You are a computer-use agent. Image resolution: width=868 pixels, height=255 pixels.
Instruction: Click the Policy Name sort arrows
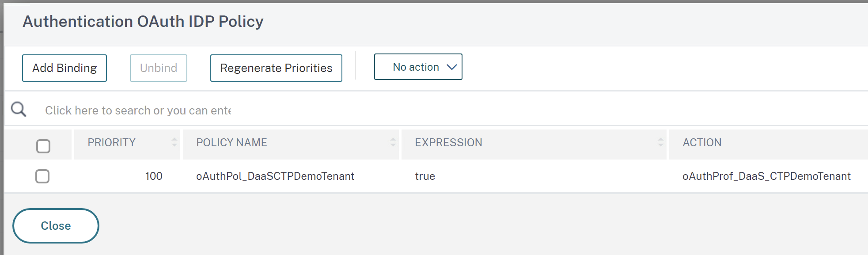coord(392,143)
